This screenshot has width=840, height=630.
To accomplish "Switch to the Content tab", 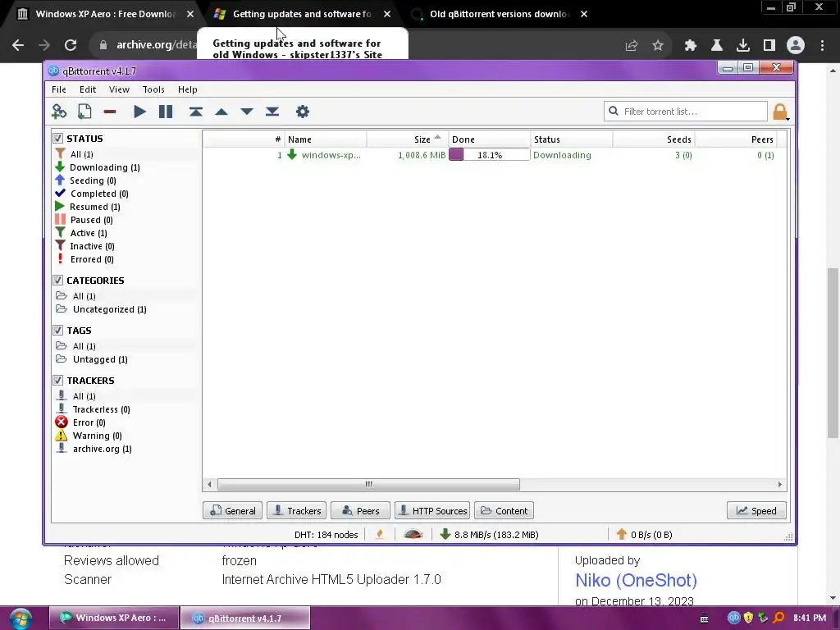I will [x=504, y=510].
